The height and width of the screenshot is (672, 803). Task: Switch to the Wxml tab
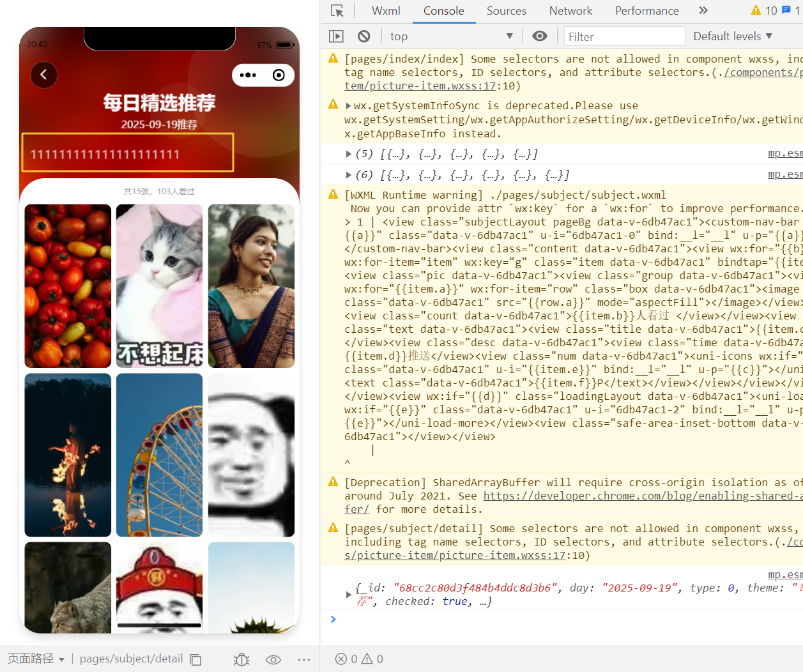coord(386,11)
